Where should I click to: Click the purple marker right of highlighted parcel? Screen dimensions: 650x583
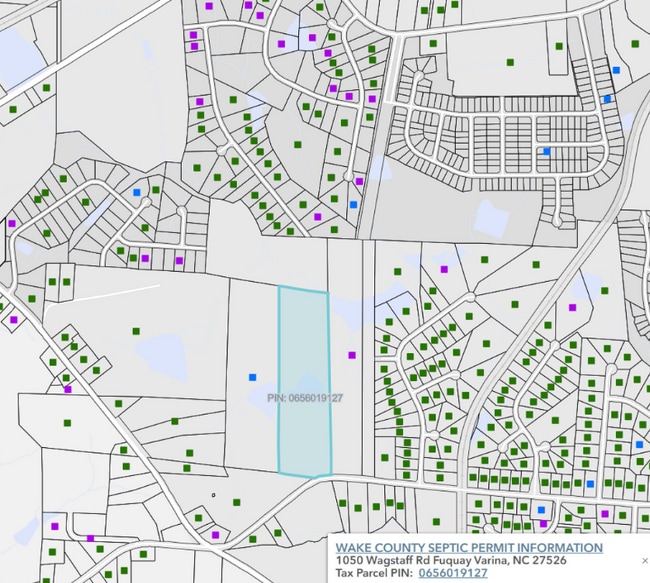pyautogui.click(x=351, y=355)
